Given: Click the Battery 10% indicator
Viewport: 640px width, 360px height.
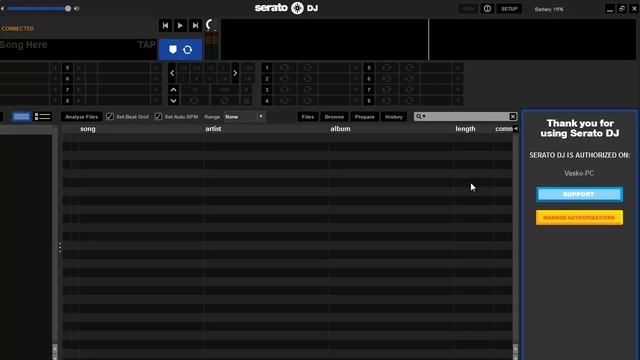Looking at the screenshot, I should tap(549, 9).
